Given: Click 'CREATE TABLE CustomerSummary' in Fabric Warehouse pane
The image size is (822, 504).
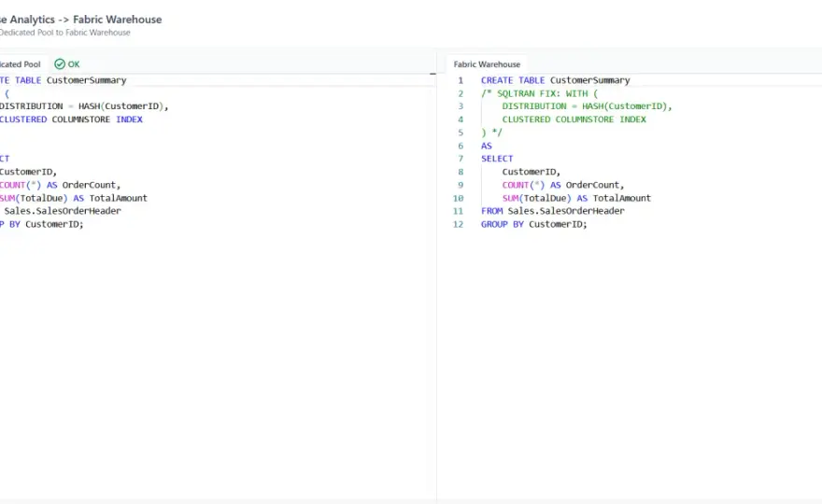Looking at the screenshot, I should (x=555, y=80).
